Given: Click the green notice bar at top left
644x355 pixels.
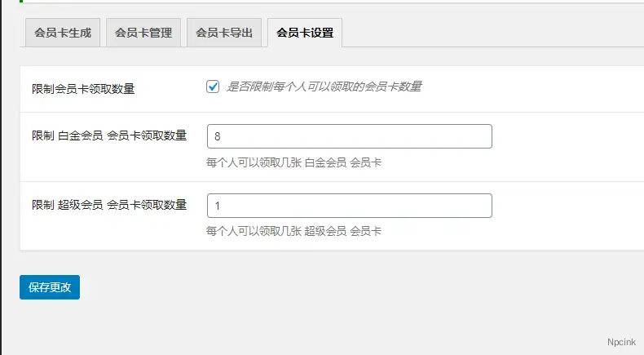Looking at the screenshot, I should 20,2.
